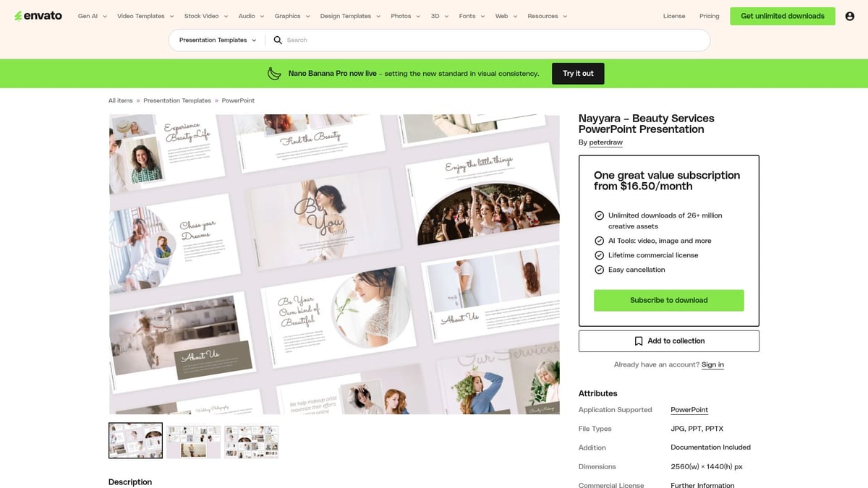868x488 pixels.
Task: Navigate to All items via breadcrumb
Action: 120,100
